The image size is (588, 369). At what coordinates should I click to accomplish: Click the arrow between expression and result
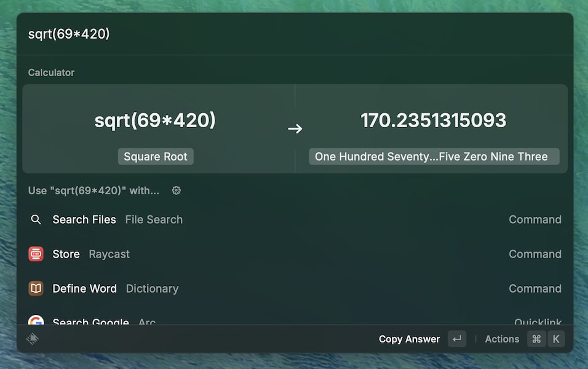(x=295, y=129)
